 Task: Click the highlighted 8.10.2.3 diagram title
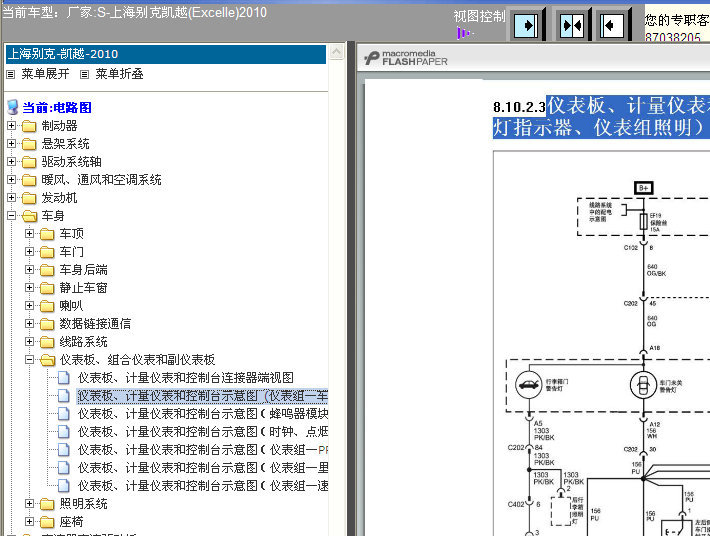click(601, 117)
